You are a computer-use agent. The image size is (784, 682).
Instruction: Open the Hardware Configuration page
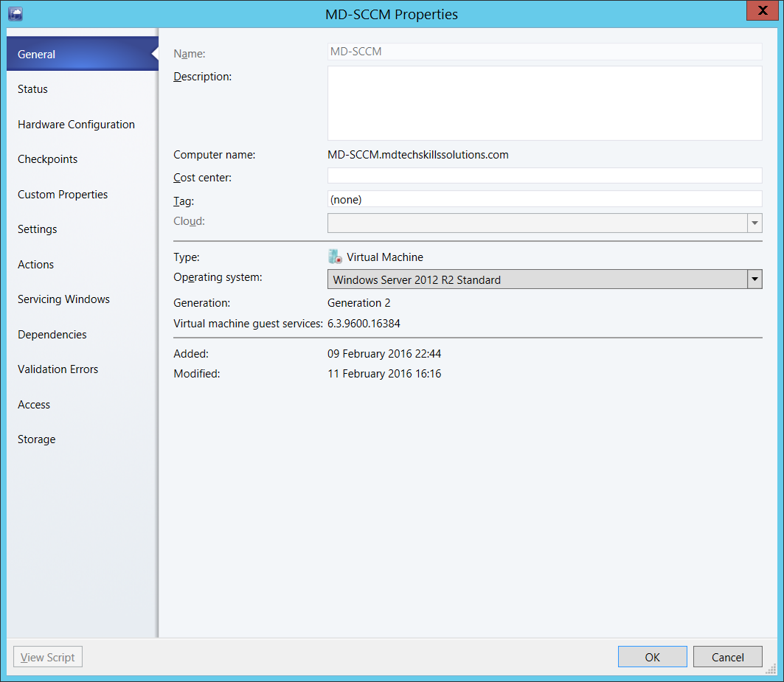(76, 124)
